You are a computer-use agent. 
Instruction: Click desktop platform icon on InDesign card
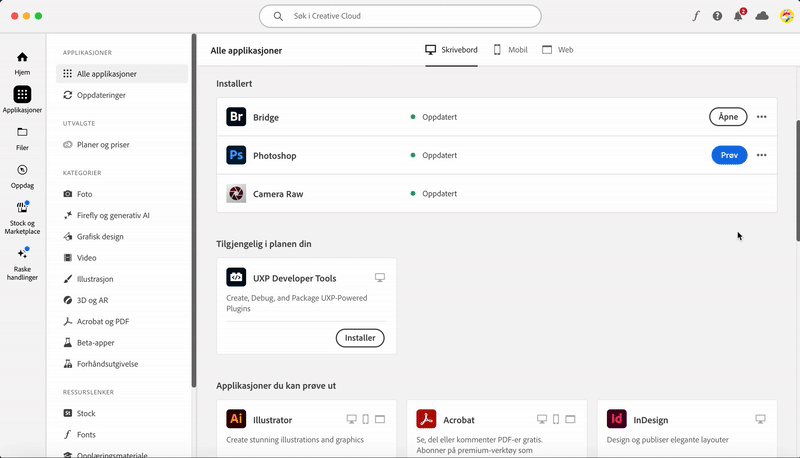click(760, 419)
